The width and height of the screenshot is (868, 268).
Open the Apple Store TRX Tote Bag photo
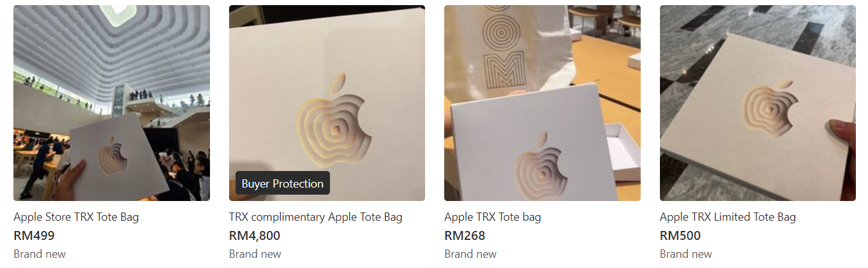[x=112, y=103]
